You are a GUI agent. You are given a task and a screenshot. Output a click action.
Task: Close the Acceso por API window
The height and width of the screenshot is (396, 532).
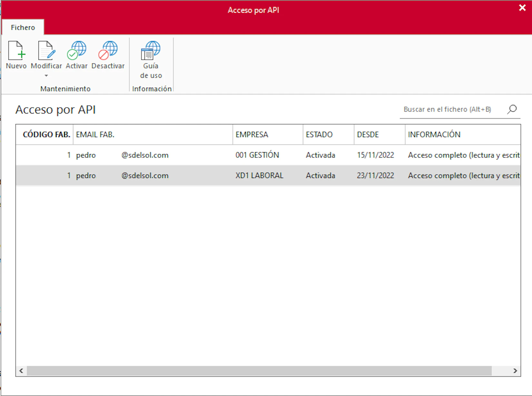coord(522,8)
